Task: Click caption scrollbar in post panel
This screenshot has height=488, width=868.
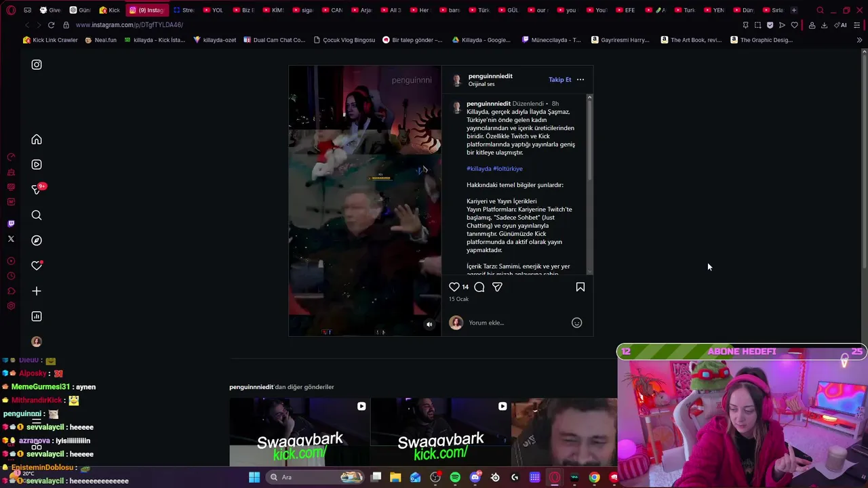Action: coord(589,140)
